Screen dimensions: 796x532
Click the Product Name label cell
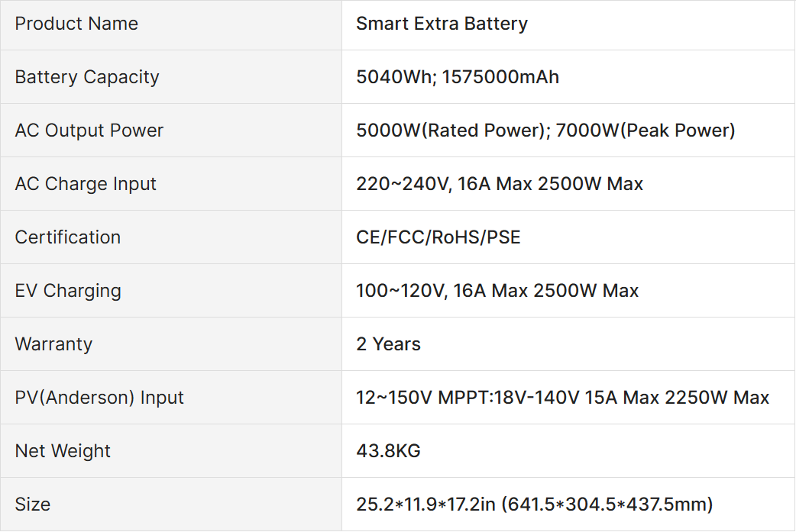click(x=171, y=24)
